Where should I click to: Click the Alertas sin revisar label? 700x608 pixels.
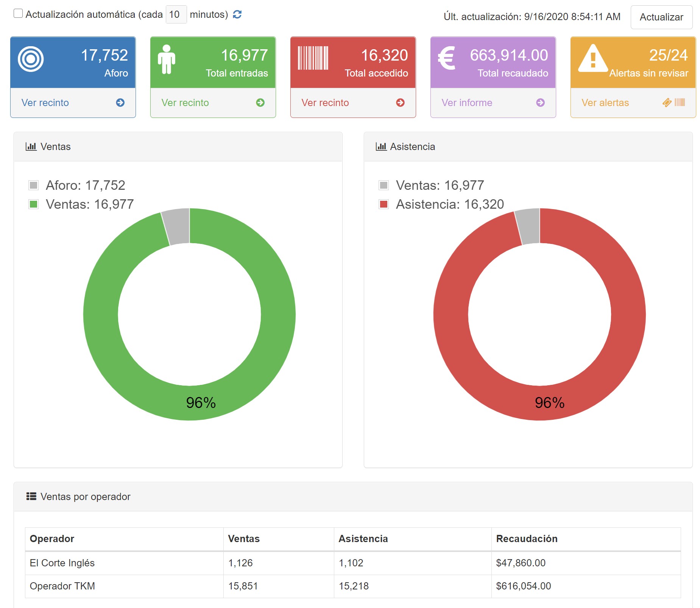coord(649,73)
